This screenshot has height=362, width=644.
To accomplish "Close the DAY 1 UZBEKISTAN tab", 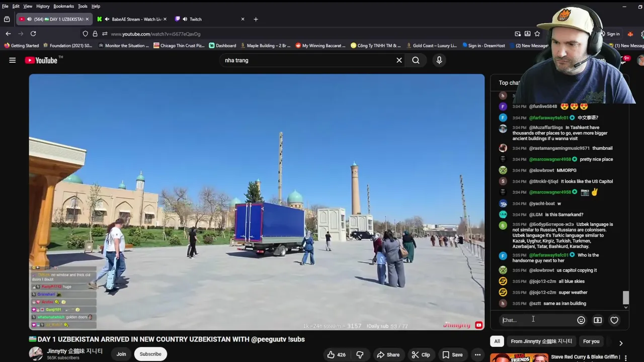I will pos(87,19).
